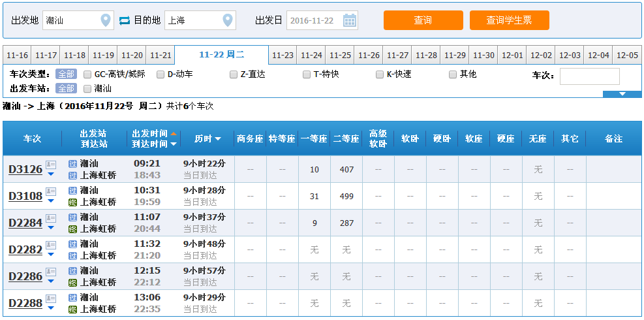Click the location pin icon in destination field
644x320 pixels.
coord(228,20)
